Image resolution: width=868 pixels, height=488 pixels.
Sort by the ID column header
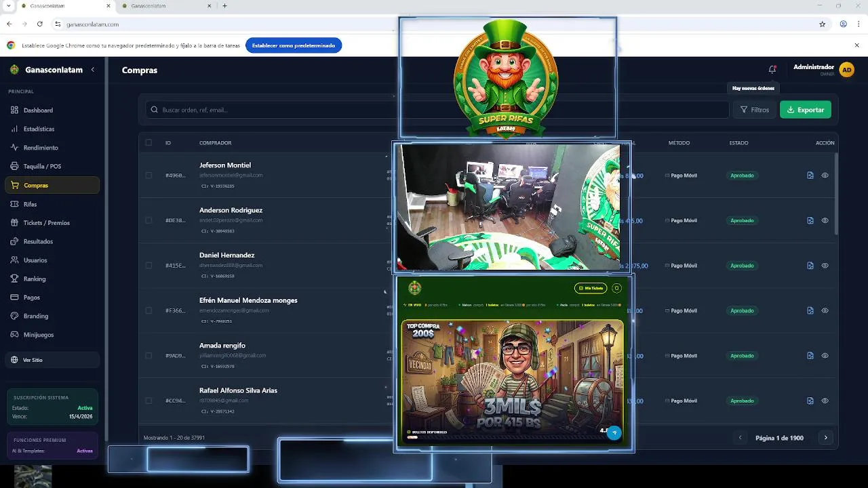pos(168,143)
